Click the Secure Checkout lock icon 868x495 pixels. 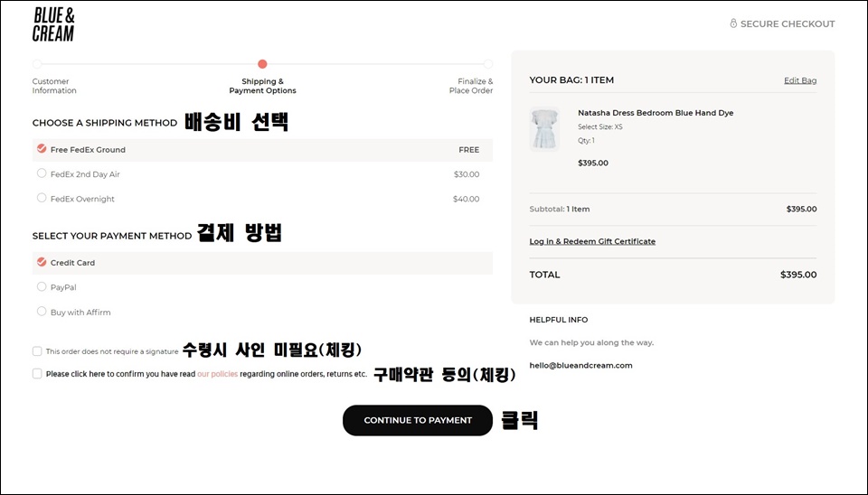733,23
